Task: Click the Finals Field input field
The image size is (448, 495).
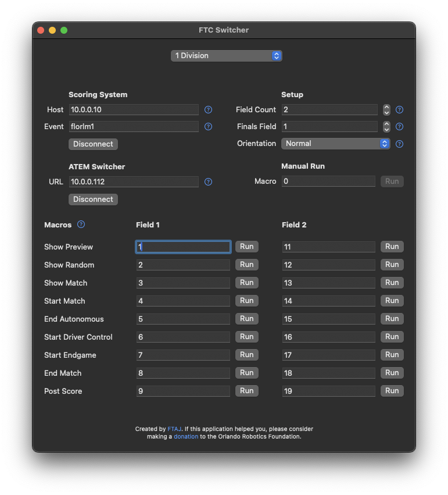Action: tap(329, 127)
